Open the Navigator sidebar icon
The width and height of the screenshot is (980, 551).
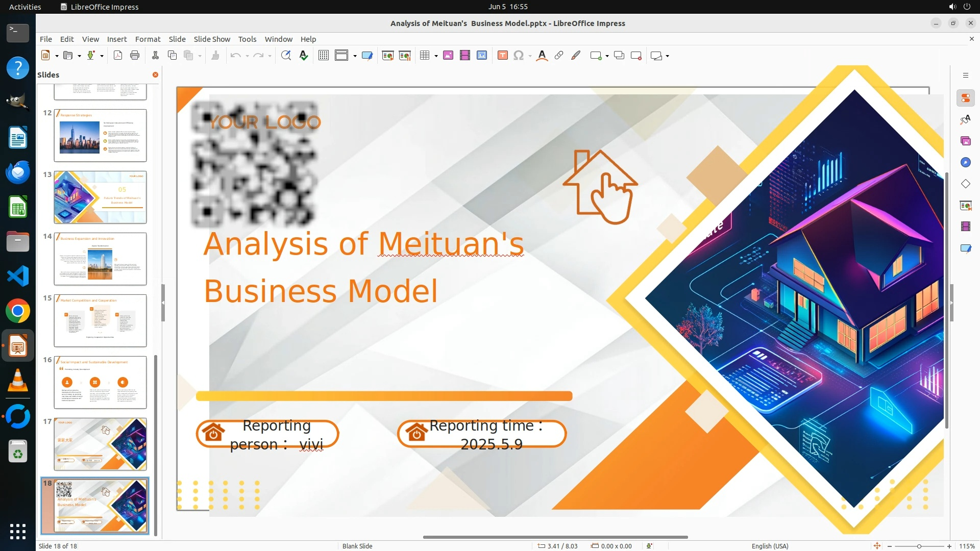[x=965, y=162]
